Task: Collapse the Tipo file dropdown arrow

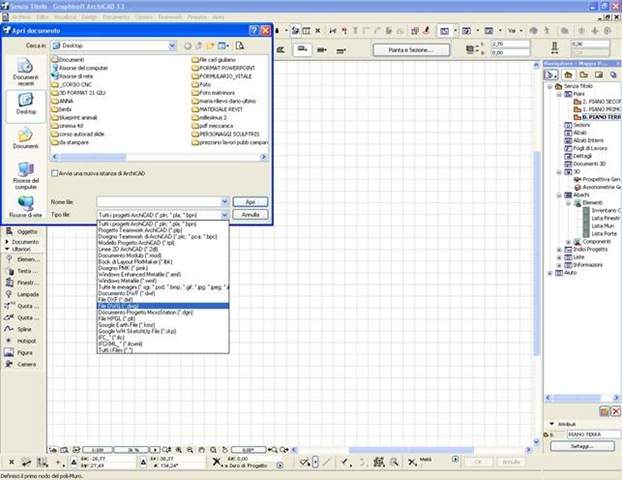Action: click(225, 215)
